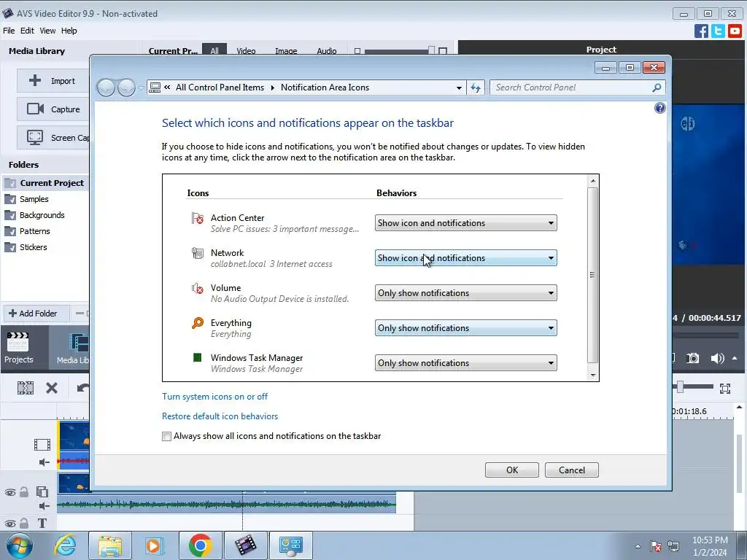This screenshot has height=560, width=747.
Task: Open Volume behavior dropdown
Action: [465, 293]
